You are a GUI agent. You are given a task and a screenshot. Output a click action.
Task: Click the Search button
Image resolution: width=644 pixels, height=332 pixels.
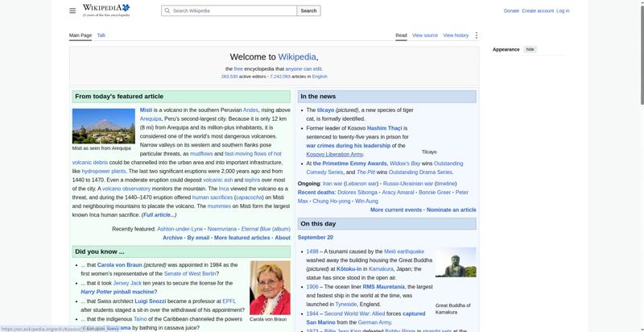pyautogui.click(x=308, y=10)
